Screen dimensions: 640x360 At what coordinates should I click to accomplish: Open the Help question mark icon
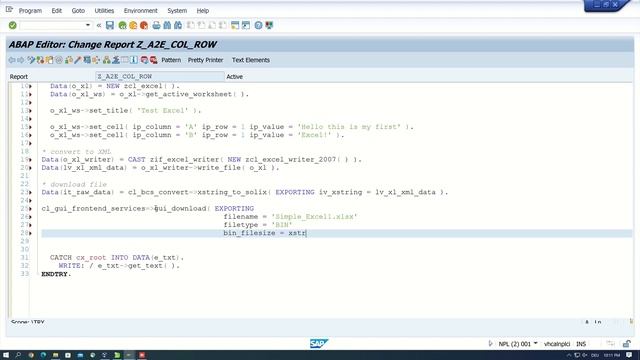258,25
